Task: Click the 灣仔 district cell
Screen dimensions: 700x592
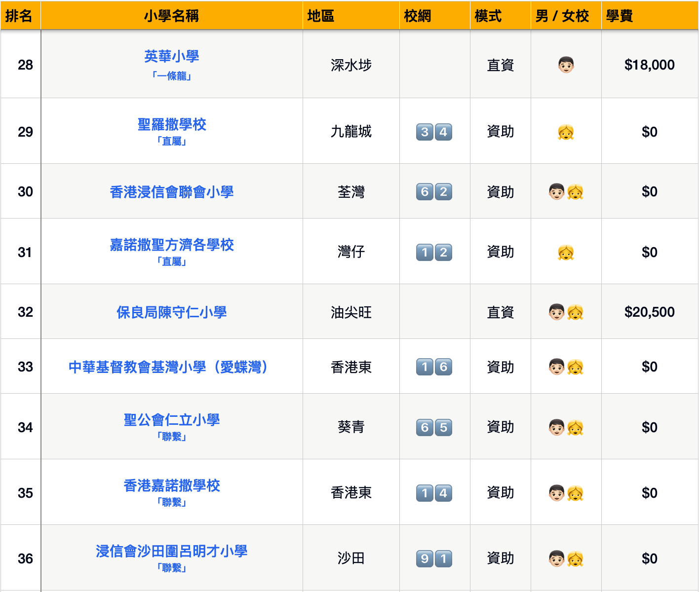Action: pos(351,252)
